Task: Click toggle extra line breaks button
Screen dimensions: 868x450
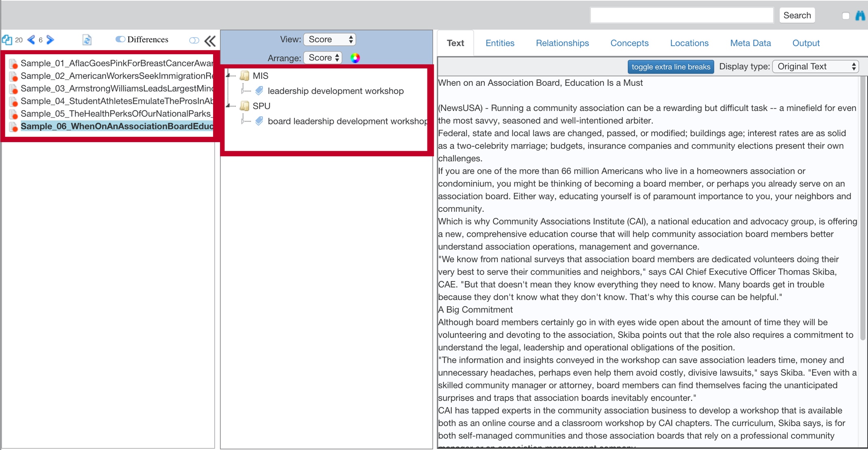Action: [x=670, y=67]
